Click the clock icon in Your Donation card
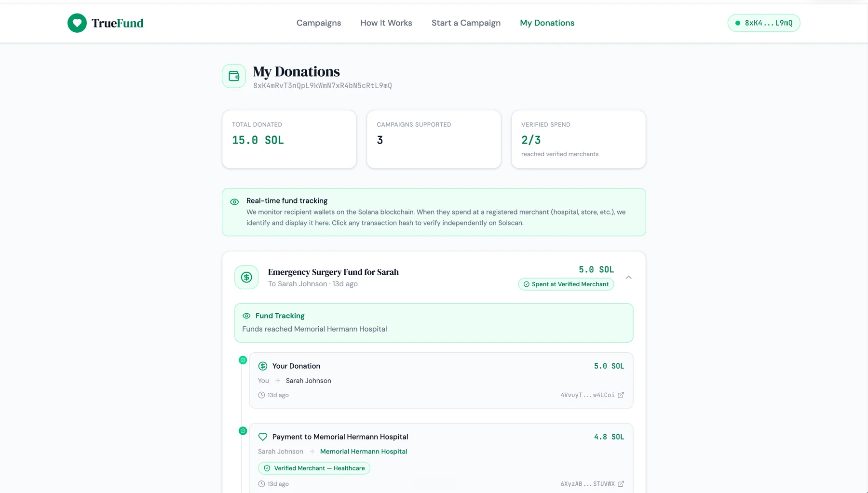 (x=261, y=395)
